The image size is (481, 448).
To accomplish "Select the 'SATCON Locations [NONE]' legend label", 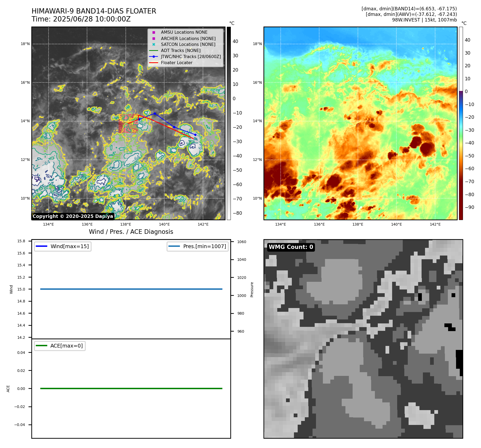I will click(188, 44).
